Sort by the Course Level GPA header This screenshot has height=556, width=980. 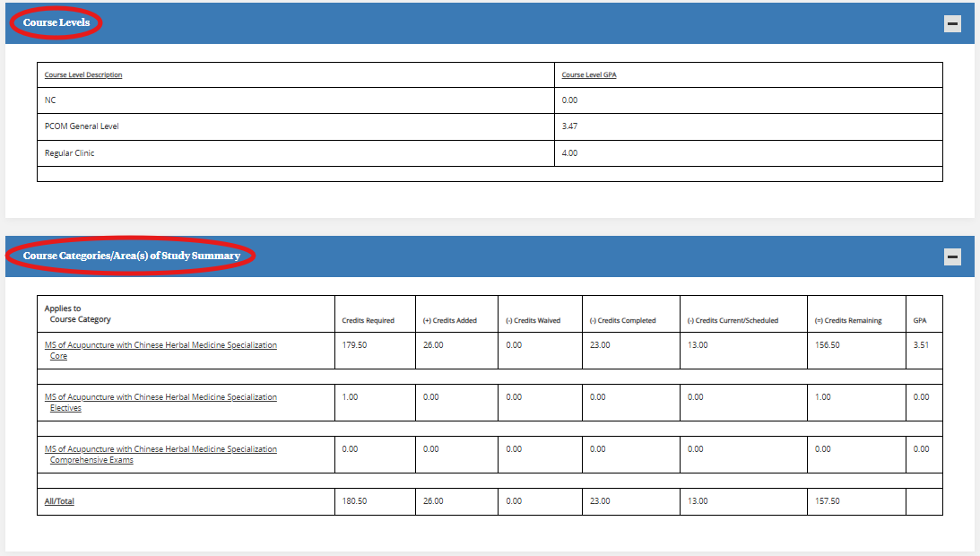[x=589, y=75]
